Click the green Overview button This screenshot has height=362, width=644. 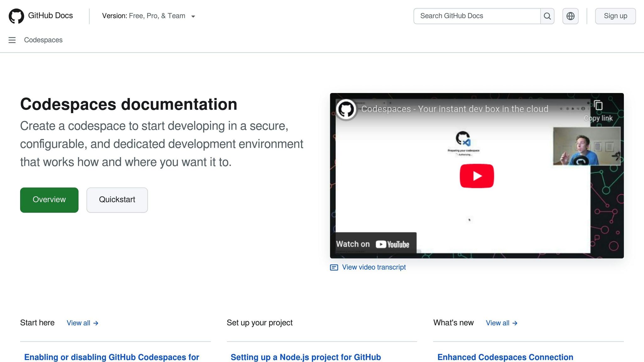49,200
